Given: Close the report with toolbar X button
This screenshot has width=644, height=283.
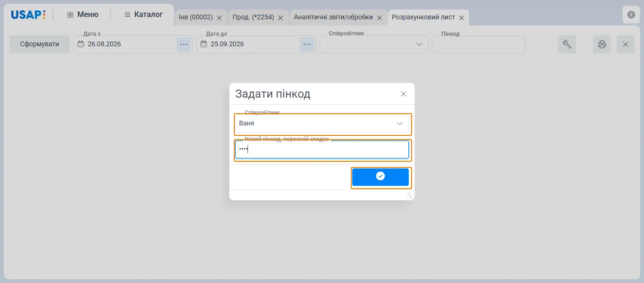Looking at the screenshot, I should [x=626, y=44].
